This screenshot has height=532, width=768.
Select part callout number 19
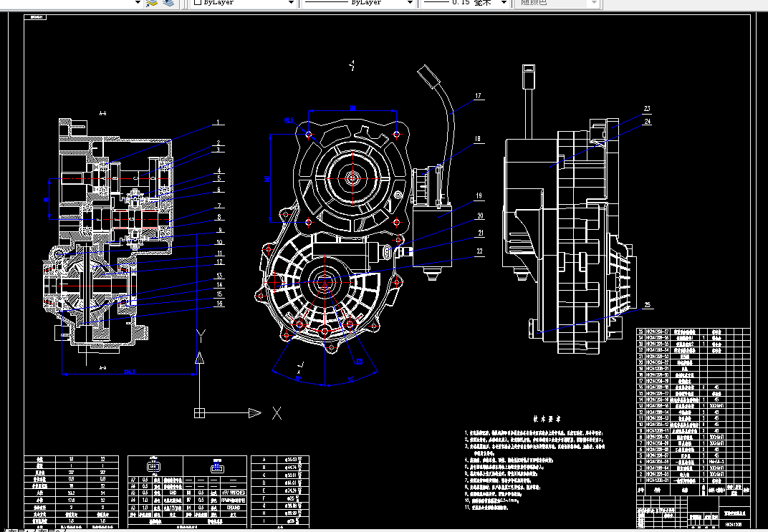(x=479, y=195)
